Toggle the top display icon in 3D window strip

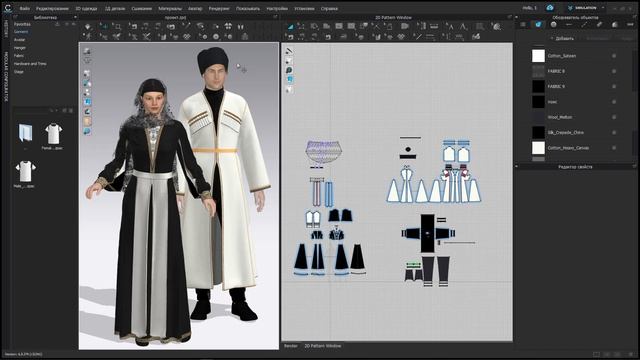click(87, 51)
